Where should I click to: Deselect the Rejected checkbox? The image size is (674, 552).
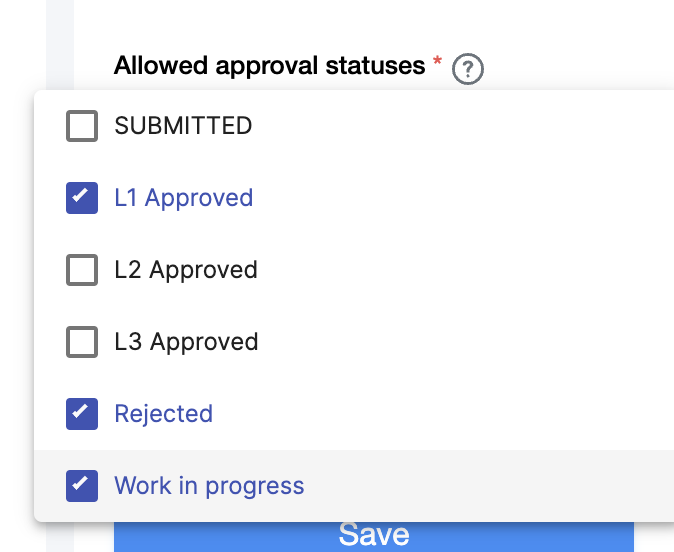[x=82, y=414]
